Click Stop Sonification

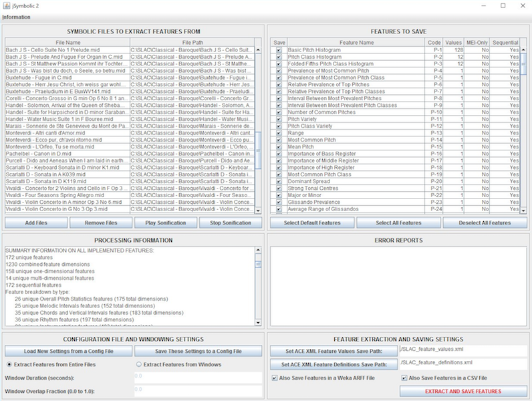pyautogui.click(x=231, y=223)
